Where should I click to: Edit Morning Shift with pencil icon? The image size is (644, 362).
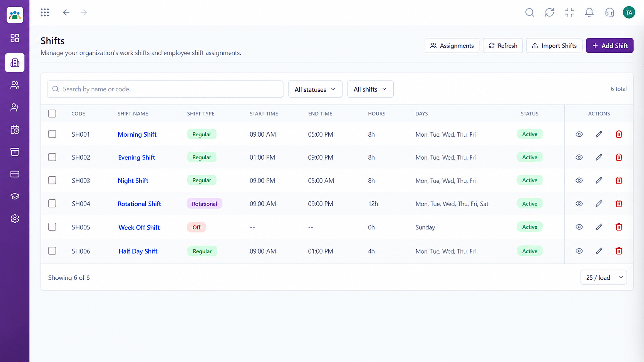click(599, 134)
